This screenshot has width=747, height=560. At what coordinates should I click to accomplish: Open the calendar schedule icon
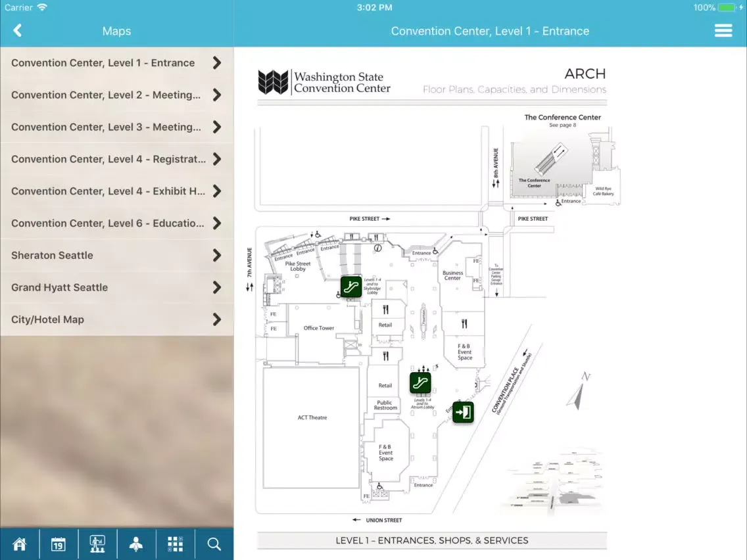(58, 544)
